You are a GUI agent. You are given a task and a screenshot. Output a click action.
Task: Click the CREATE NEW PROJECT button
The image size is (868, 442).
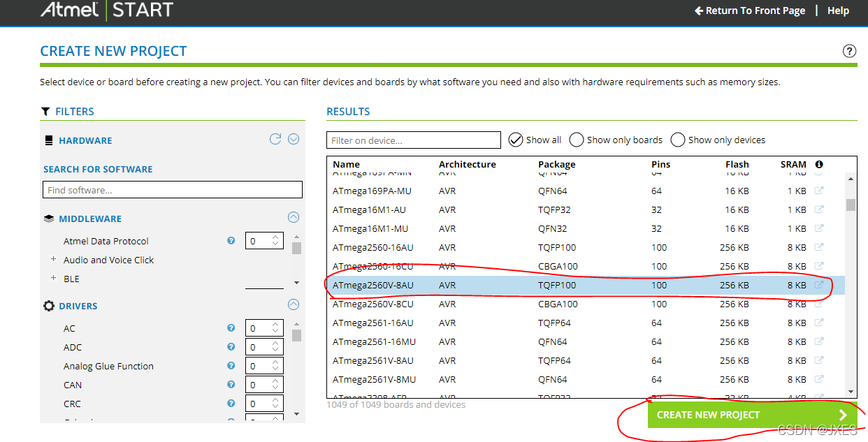click(x=753, y=415)
